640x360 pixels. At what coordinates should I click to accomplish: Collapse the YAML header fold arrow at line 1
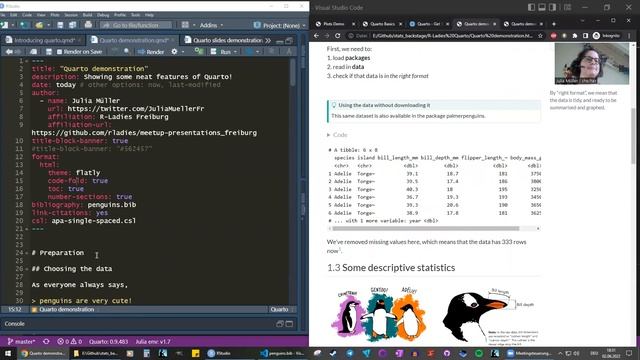(x=27, y=61)
